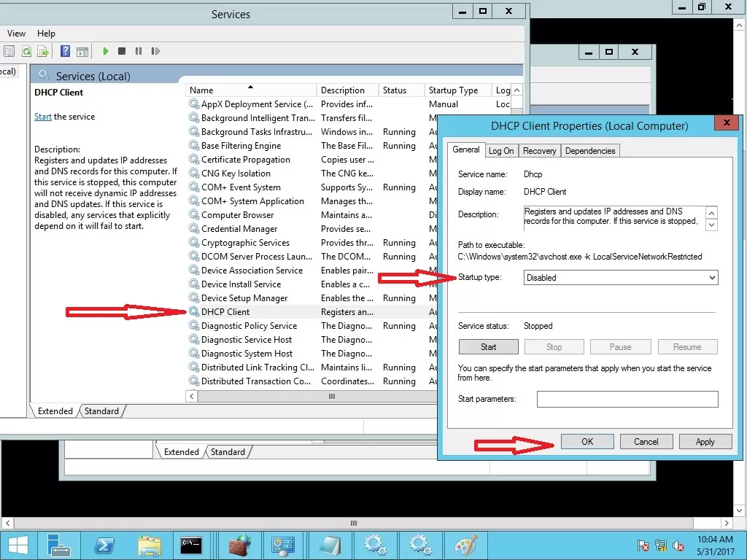Screen dimensions: 747x560
Task: Click the volume tray icon
Action: tap(678, 545)
